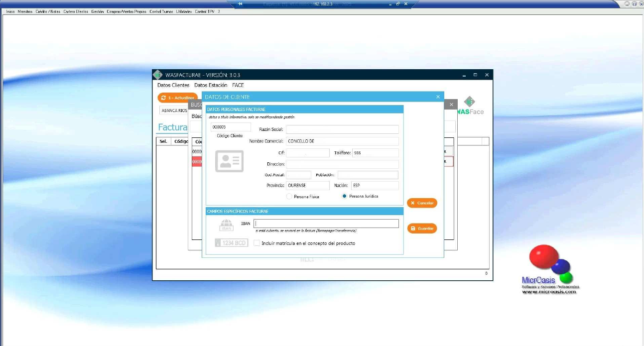This screenshot has width=644, height=346.
Task: Open the Datos Clientes menu
Action: click(173, 85)
